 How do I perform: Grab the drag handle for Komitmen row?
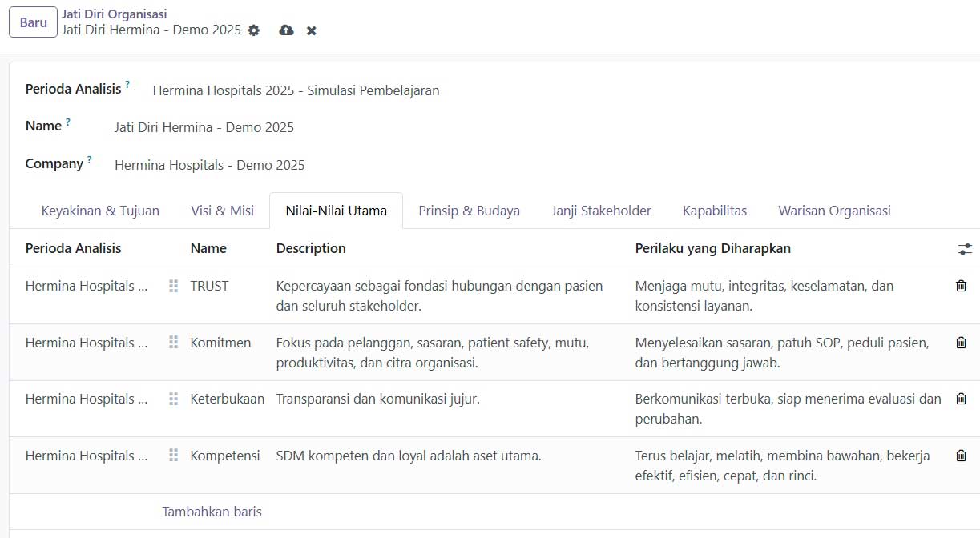(173, 343)
